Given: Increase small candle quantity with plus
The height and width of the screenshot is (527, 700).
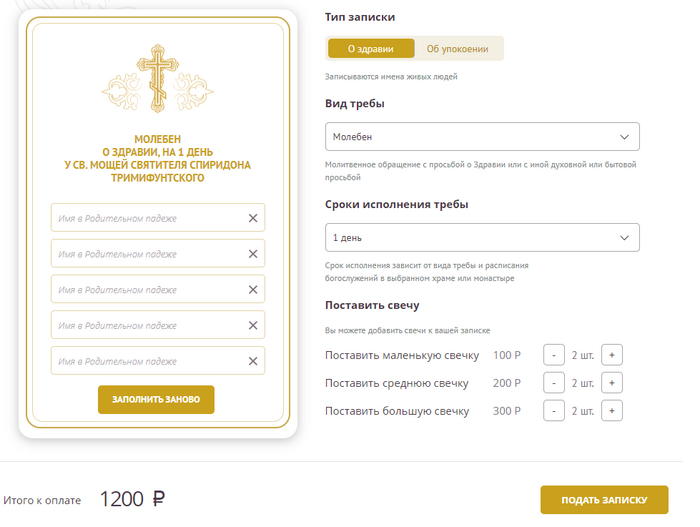Looking at the screenshot, I should tap(613, 355).
